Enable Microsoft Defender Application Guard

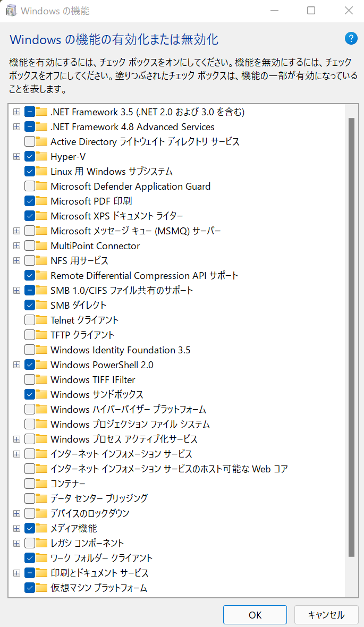click(x=29, y=186)
